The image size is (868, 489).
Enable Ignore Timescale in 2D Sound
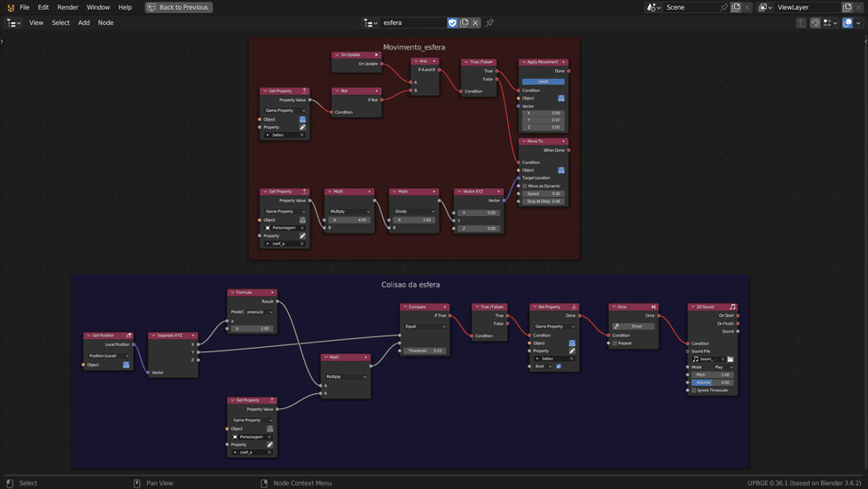click(x=693, y=390)
